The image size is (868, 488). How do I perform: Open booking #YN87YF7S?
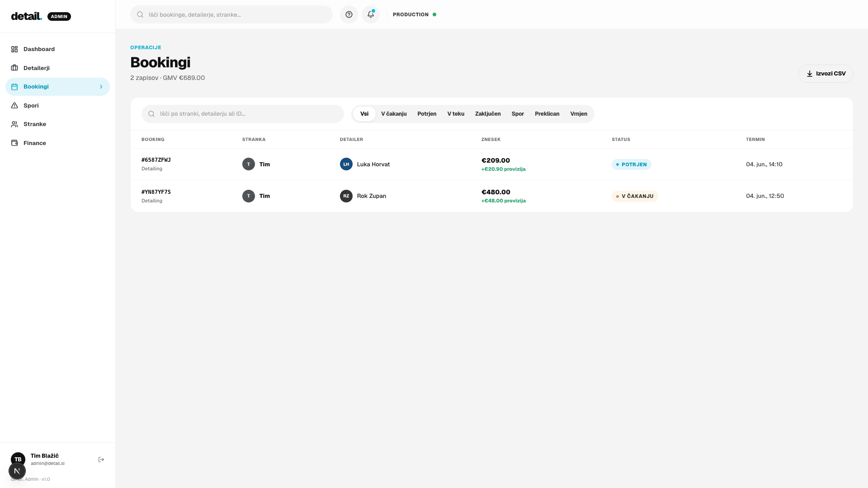coord(156,192)
